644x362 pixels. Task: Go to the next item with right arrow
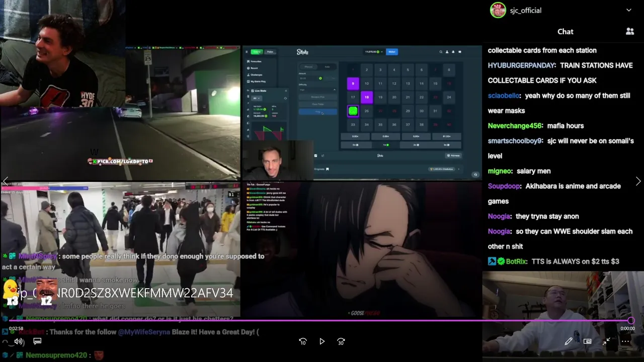(638, 181)
